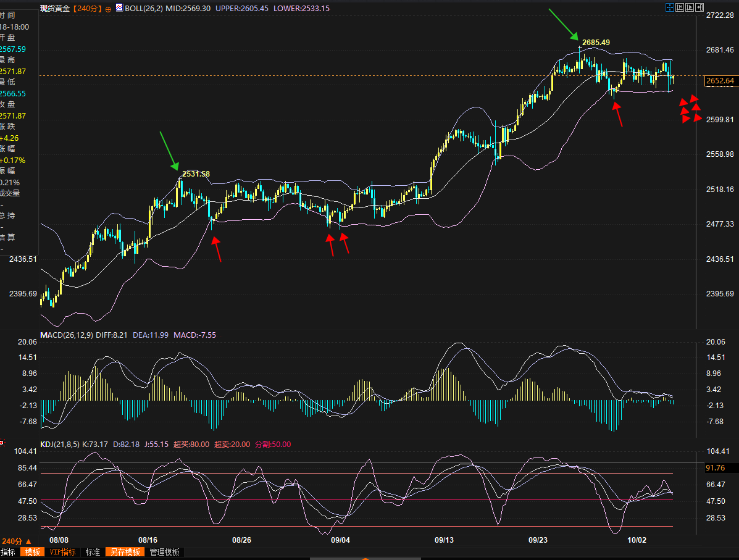This screenshot has height=560, width=739.
Task: Click the MACD(26,12,9) indicator title
Action: (x=67, y=335)
